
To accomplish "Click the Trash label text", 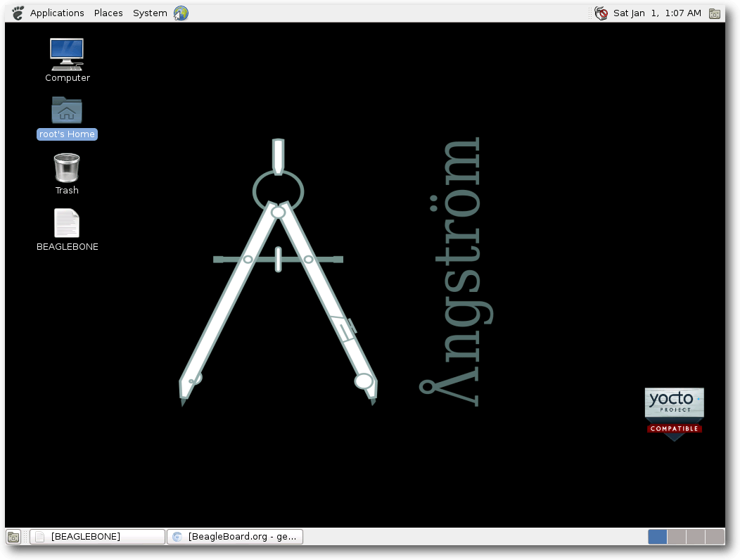I will coord(67,190).
